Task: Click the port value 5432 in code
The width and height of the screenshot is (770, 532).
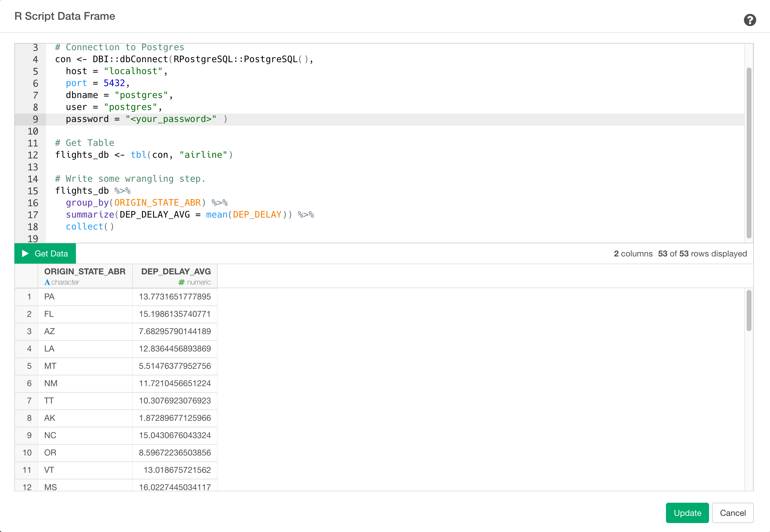Action: tap(114, 83)
